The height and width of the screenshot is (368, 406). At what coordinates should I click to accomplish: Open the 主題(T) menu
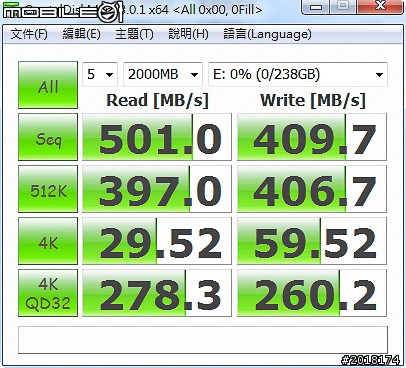point(134,34)
